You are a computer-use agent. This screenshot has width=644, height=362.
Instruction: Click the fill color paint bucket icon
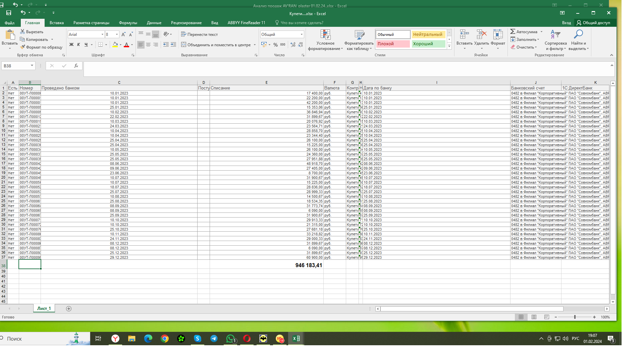(x=115, y=45)
